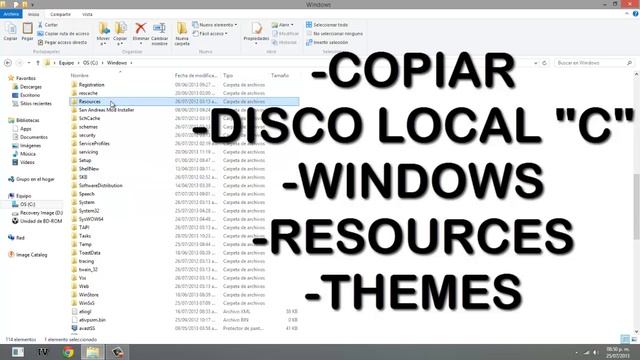Open Google Chrome from the taskbar
This screenshot has width=640, height=360.
point(68,352)
